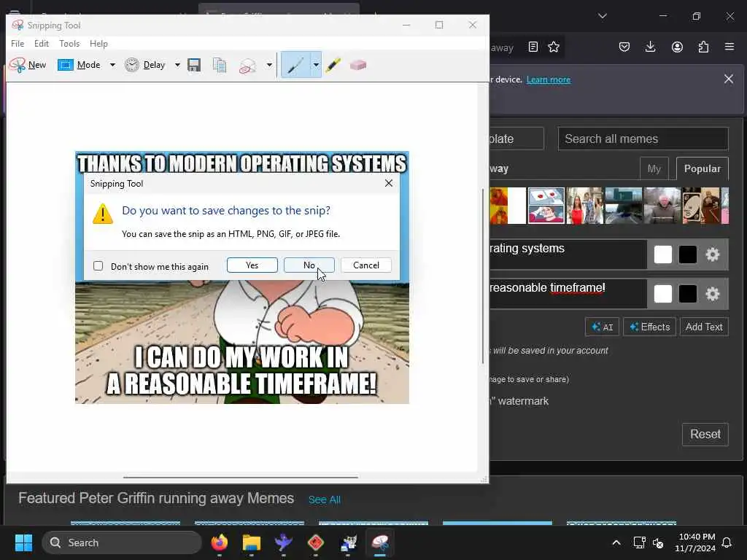The image size is (747, 560).
Task: Open the Send Snip dropdown arrow
Action: (x=269, y=65)
